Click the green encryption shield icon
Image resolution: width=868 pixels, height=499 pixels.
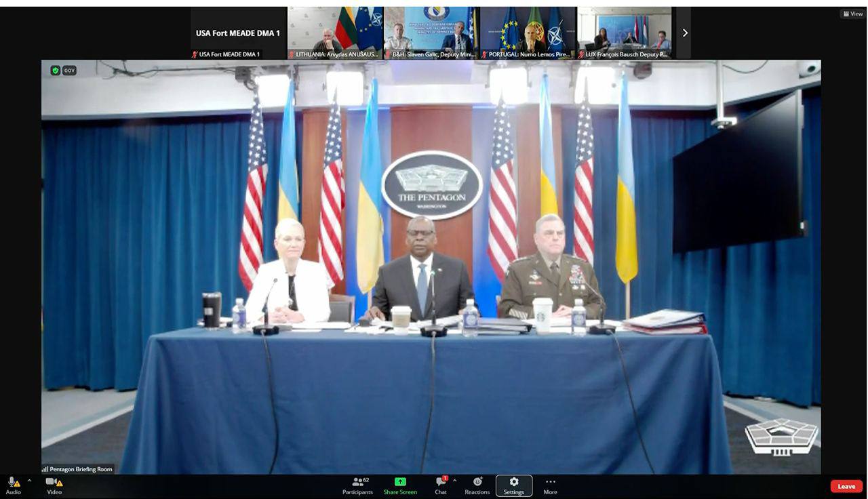[55, 71]
